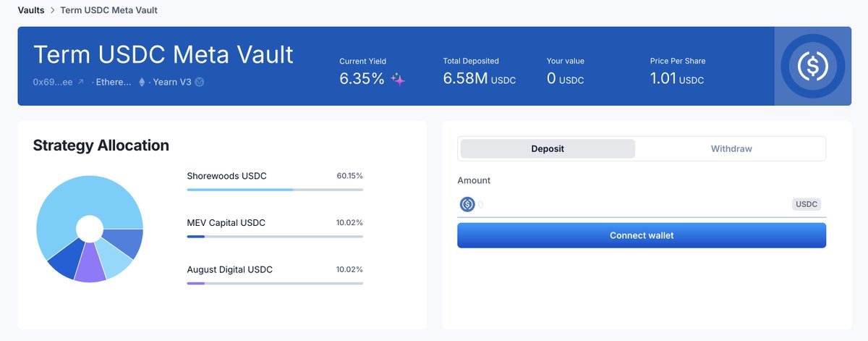Click the Strategy Allocation heading
Viewport: 868px width, 341px height.
click(101, 146)
